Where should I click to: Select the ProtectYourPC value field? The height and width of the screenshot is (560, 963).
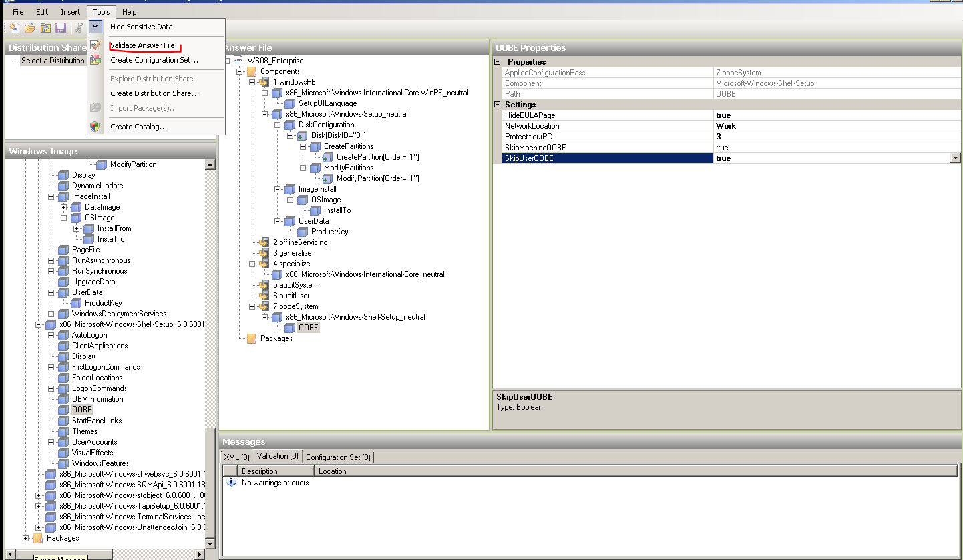[x=837, y=137]
